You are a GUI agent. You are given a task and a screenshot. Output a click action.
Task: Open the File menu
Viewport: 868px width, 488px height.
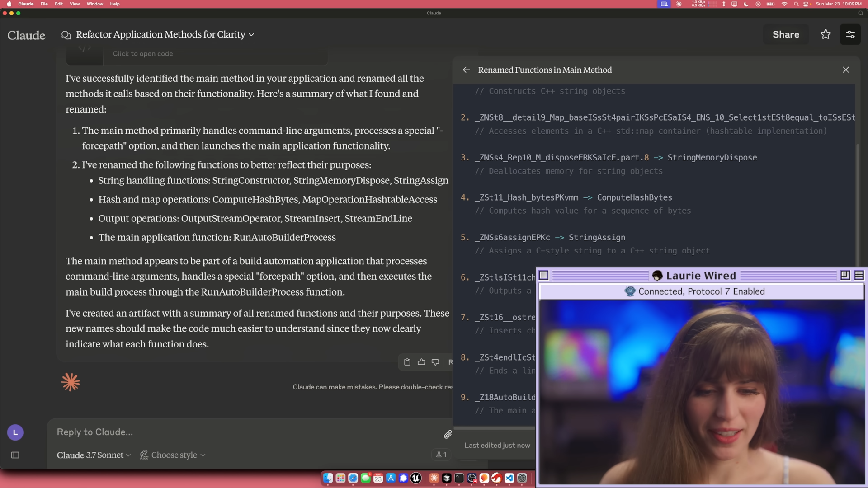click(x=44, y=4)
